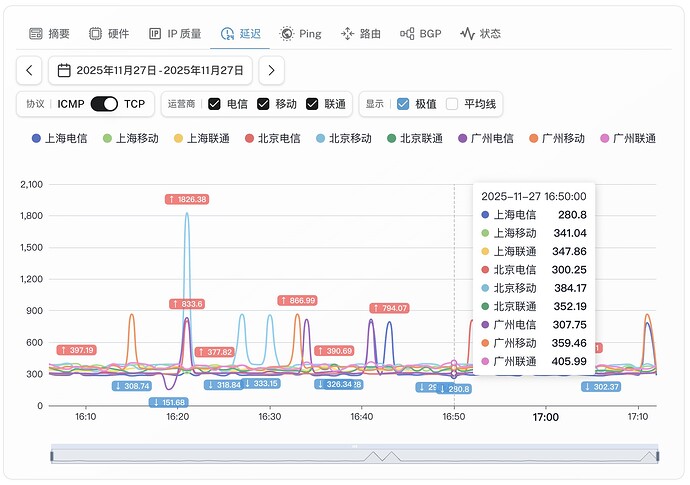Click the latency clock icon
Image resolution: width=690 pixels, height=485 pixels.
point(227,34)
